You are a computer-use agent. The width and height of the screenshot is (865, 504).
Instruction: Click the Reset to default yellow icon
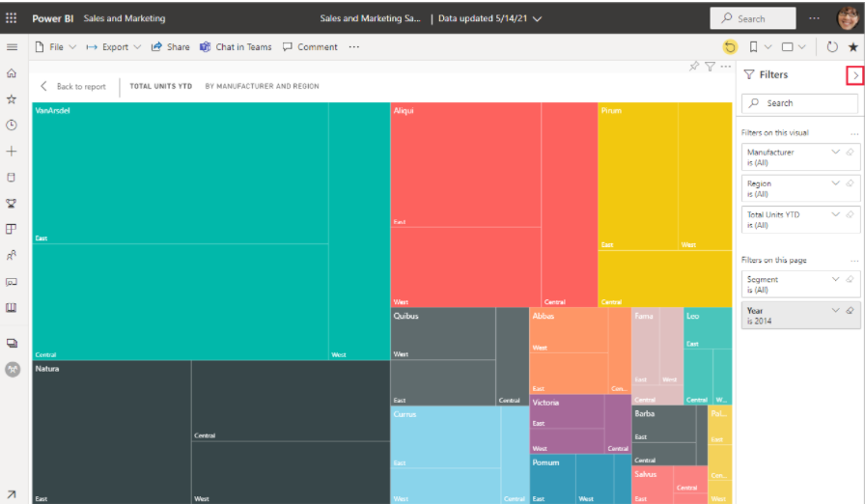coord(730,47)
